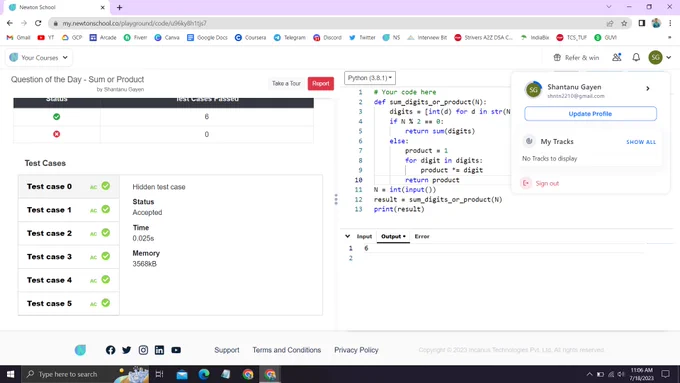
Task: Open the Coursera bookmark
Action: click(250, 37)
